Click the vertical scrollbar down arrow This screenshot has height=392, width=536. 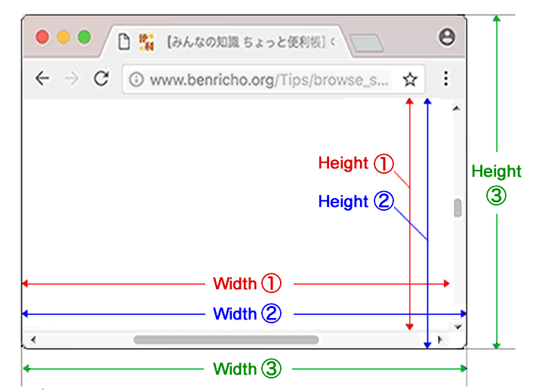pyautogui.click(x=458, y=327)
